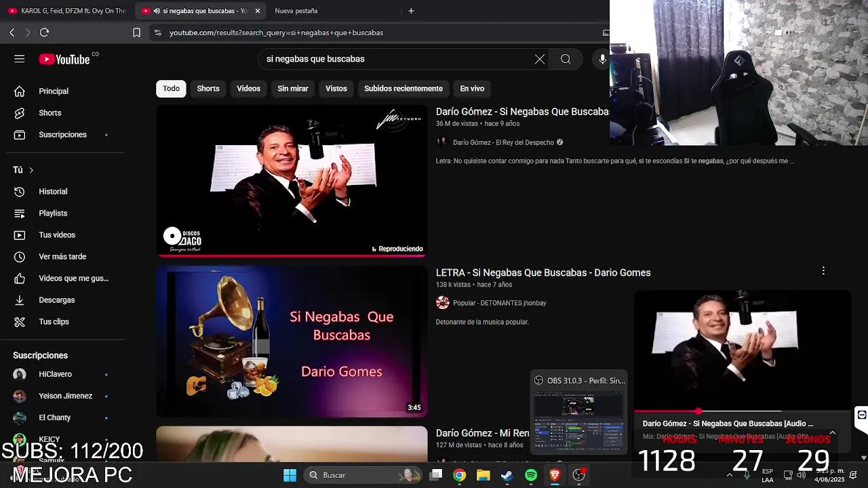
Task: Start voice search with the microphone icon
Action: tap(601, 59)
